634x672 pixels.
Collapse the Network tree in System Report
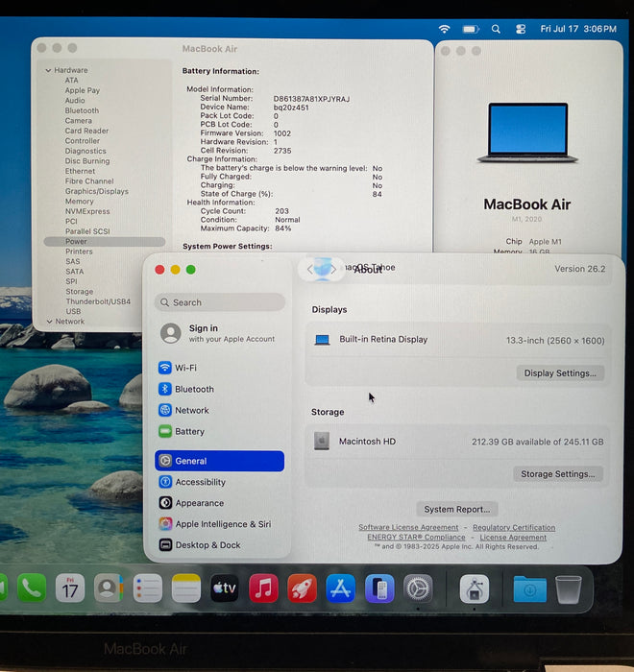[49, 322]
